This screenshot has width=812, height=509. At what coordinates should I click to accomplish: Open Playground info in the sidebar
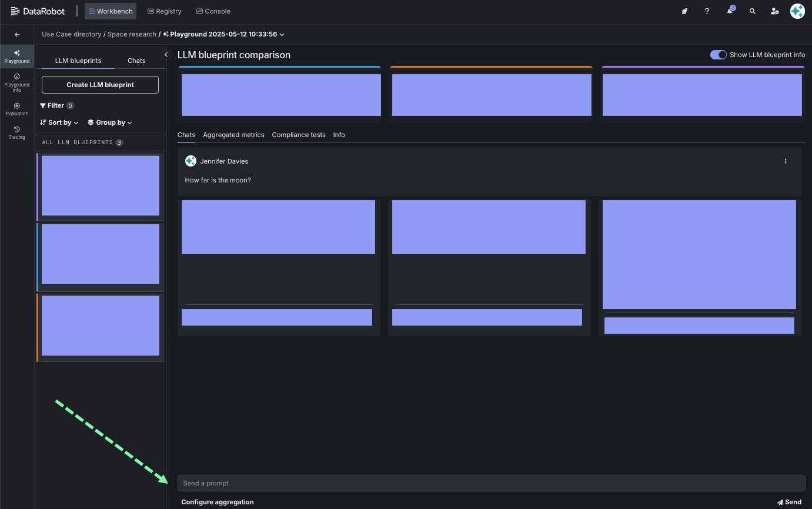[x=17, y=82]
